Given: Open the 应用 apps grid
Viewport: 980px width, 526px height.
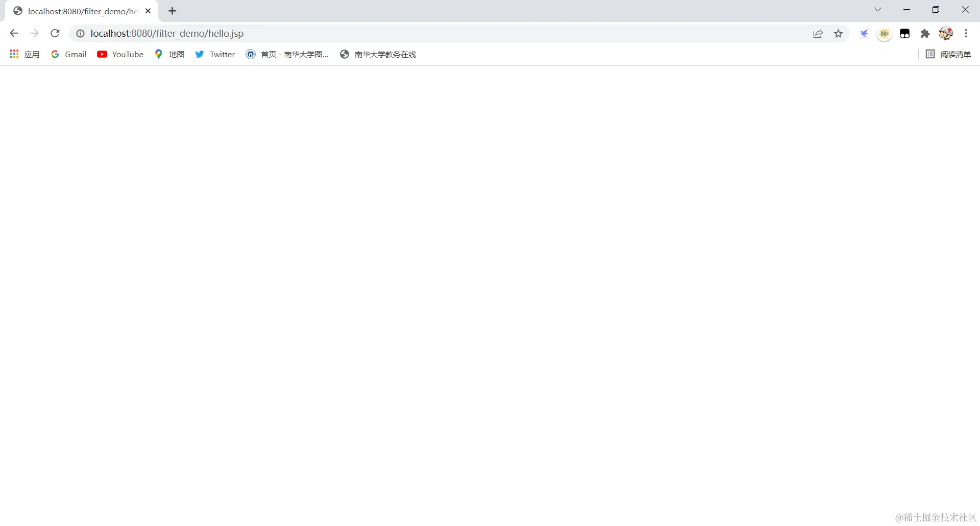Looking at the screenshot, I should 23,54.
